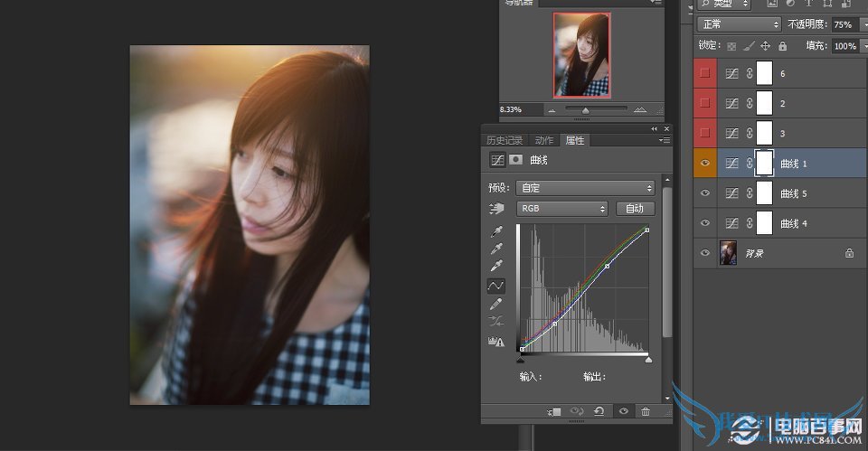Choose the edit-points curve tool
The image size is (868, 451).
(496, 286)
